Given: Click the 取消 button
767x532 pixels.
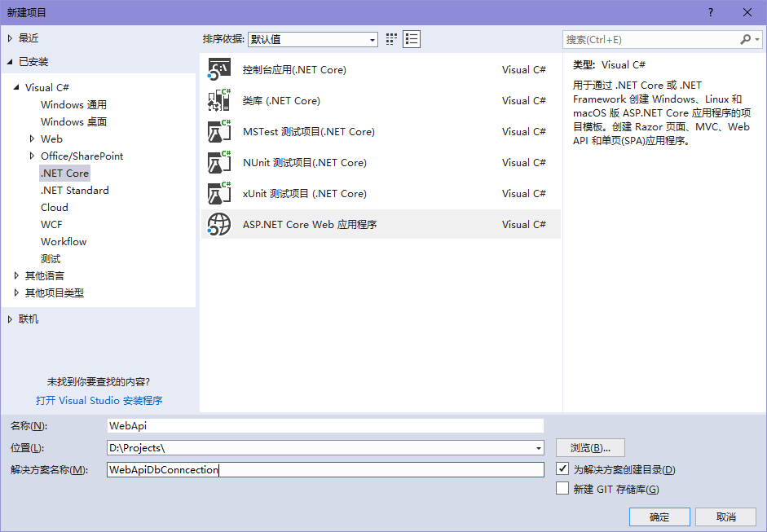Looking at the screenshot, I should (726, 517).
